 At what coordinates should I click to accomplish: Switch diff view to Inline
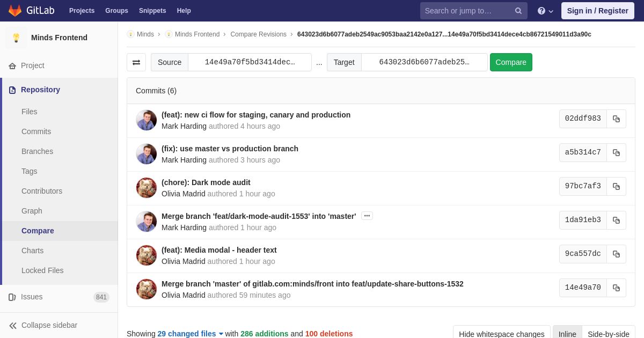(567, 334)
